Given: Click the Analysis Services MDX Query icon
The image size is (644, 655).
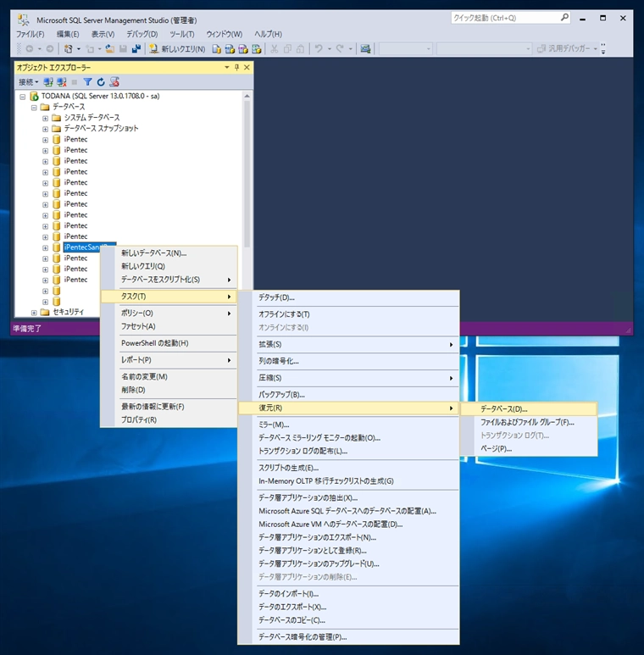Looking at the screenshot, I should click(230, 49).
